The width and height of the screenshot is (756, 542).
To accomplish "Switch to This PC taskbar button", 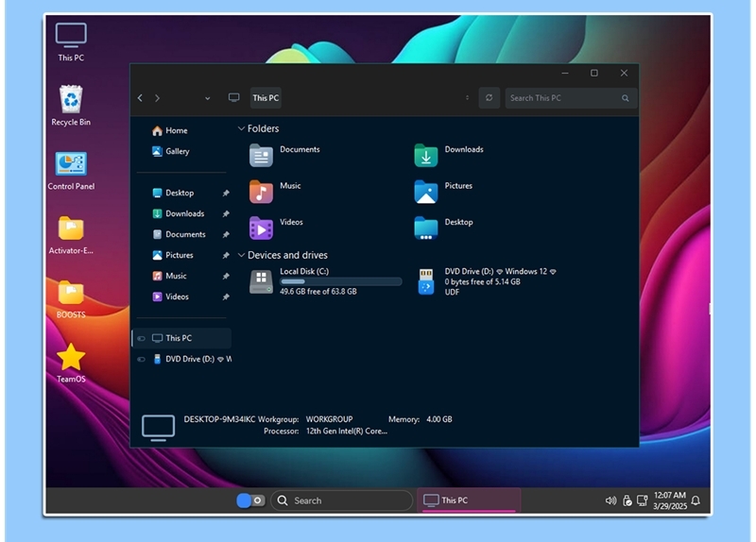I will [469, 500].
